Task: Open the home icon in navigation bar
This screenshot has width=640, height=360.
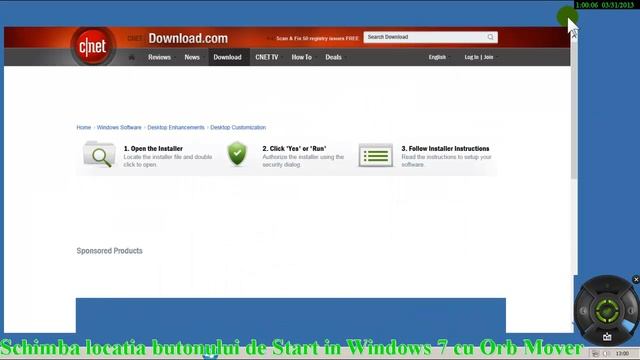Action: click(131, 57)
